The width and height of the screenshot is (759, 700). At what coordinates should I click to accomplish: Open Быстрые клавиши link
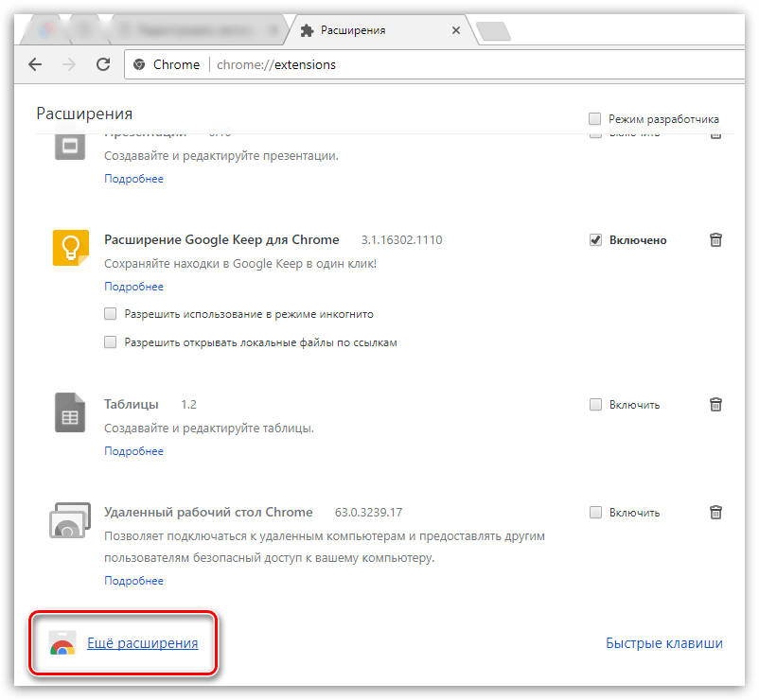pos(663,643)
